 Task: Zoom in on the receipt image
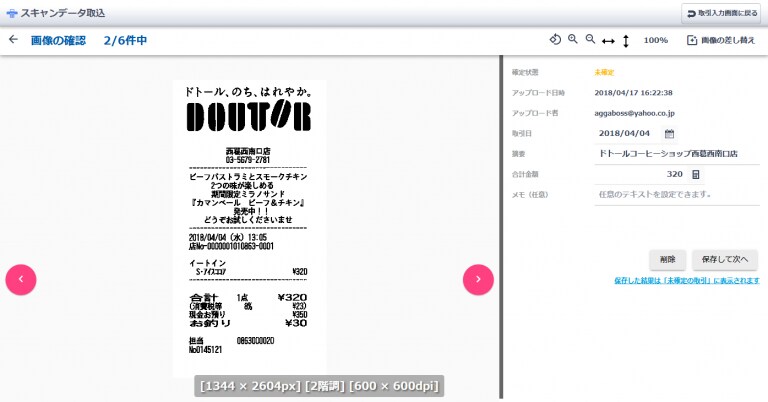point(573,40)
